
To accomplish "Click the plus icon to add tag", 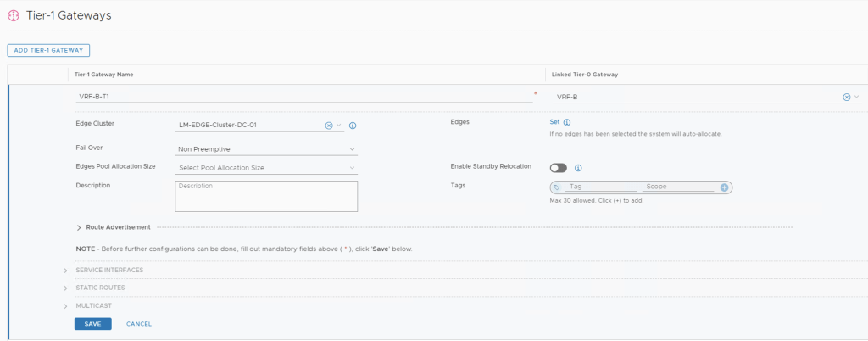I will point(724,187).
